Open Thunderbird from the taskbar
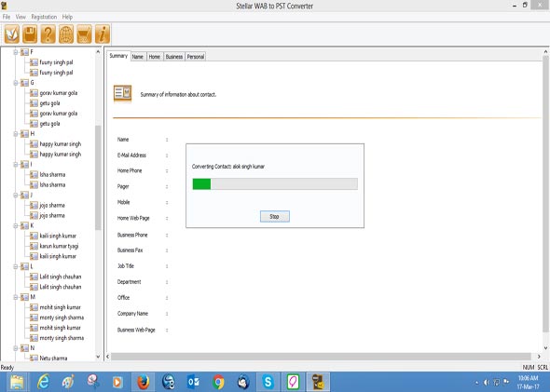Screen dimensions: 550x392 [x=243, y=382]
